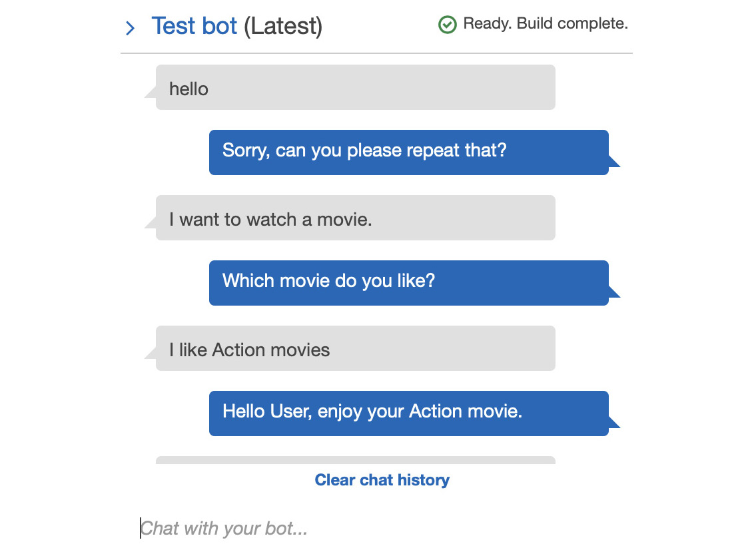Select the I like Action movies message
Image resolution: width=756 pixels, height=548 pixels.
tap(355, 348)
